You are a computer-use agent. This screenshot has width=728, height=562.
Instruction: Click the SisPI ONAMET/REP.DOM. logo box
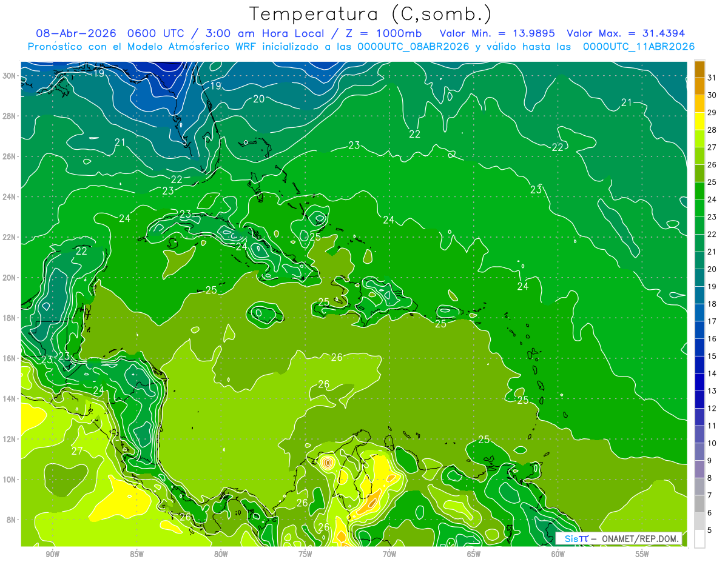pos(619,539)
